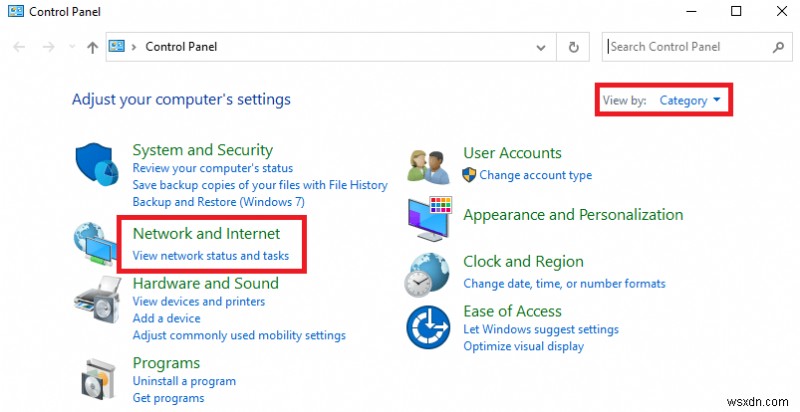Open Change date, time, or number formats
This screenshot has height=412, width=800.
(564, 283)
